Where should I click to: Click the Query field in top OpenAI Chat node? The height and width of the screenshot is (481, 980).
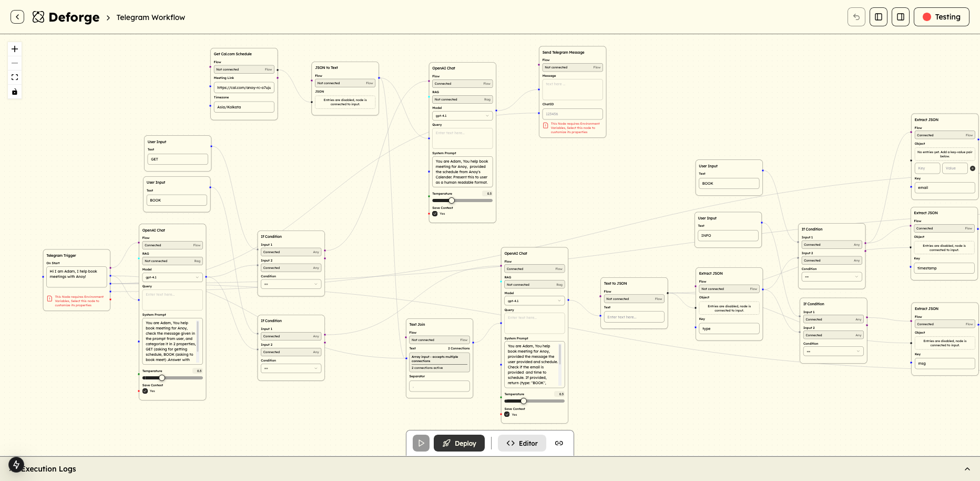[x=462, y=138]
